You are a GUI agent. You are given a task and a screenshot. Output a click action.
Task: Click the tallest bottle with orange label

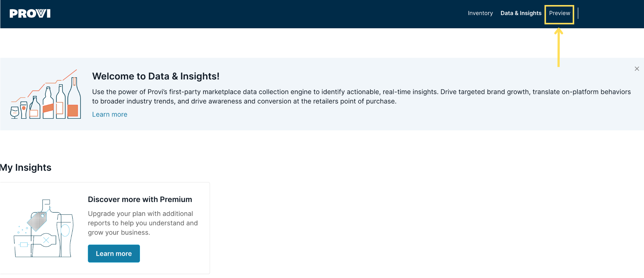pos(74,98)
